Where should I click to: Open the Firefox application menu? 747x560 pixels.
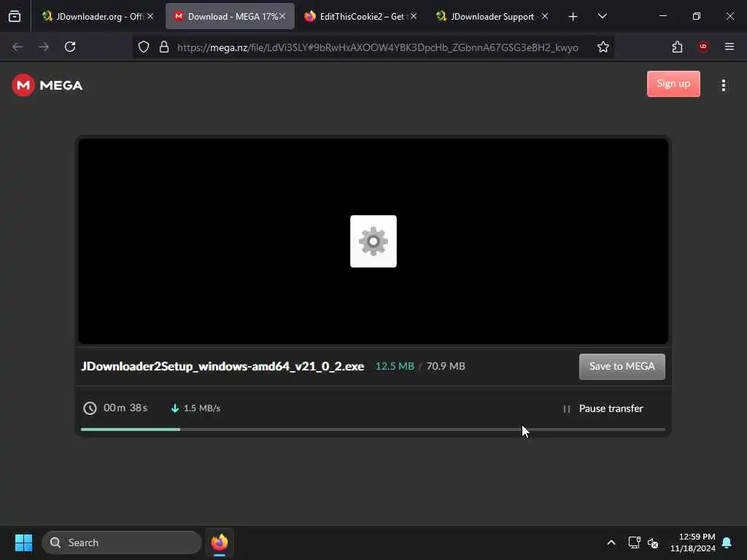[x=729, y=47]
